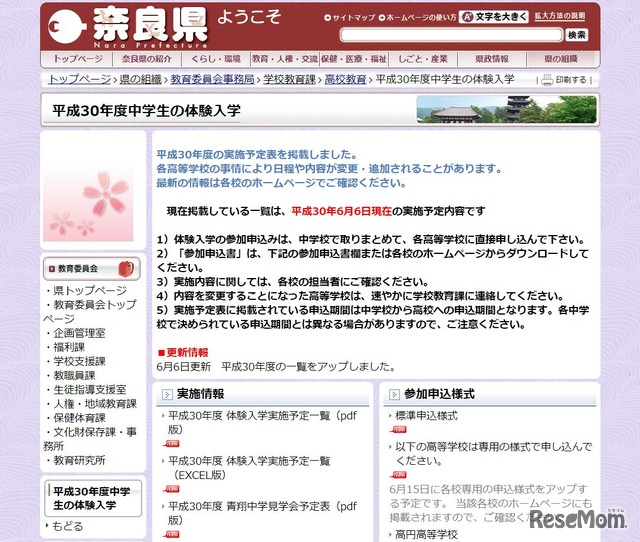Click 高校教育 in the breadcrumb
This screenshot has height=542, width=640.
[x=345, y=79]
